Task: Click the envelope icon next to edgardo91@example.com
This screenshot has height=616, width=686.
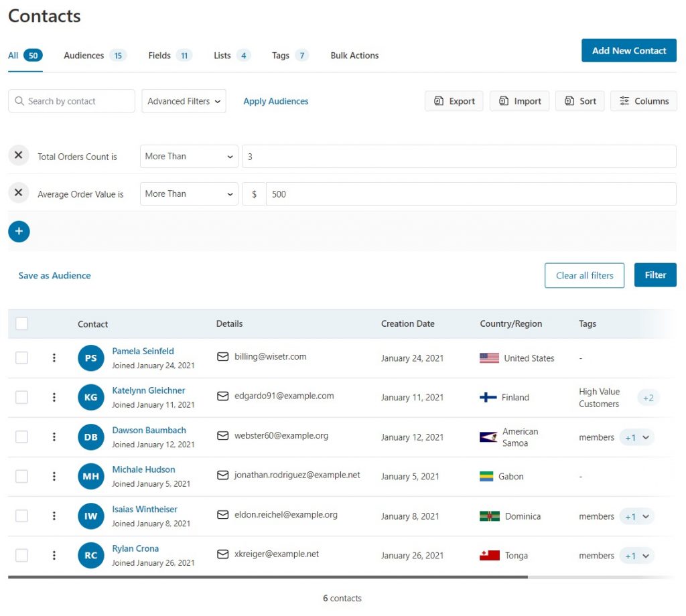Action: [222, 396]
